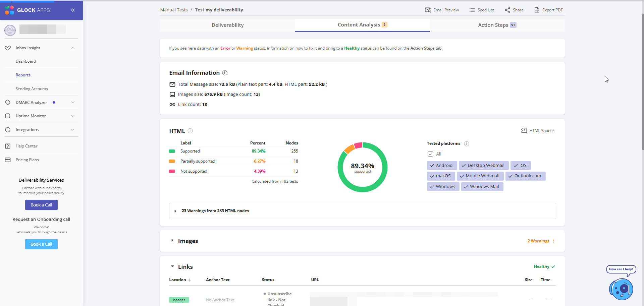Toggle the Desktop Webmail platform filter
Screen dimensions: 644x306
pos(483,166)
